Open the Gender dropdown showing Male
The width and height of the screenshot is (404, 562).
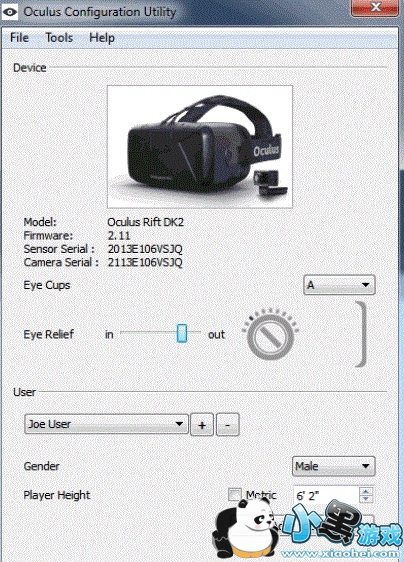point(333,466)
